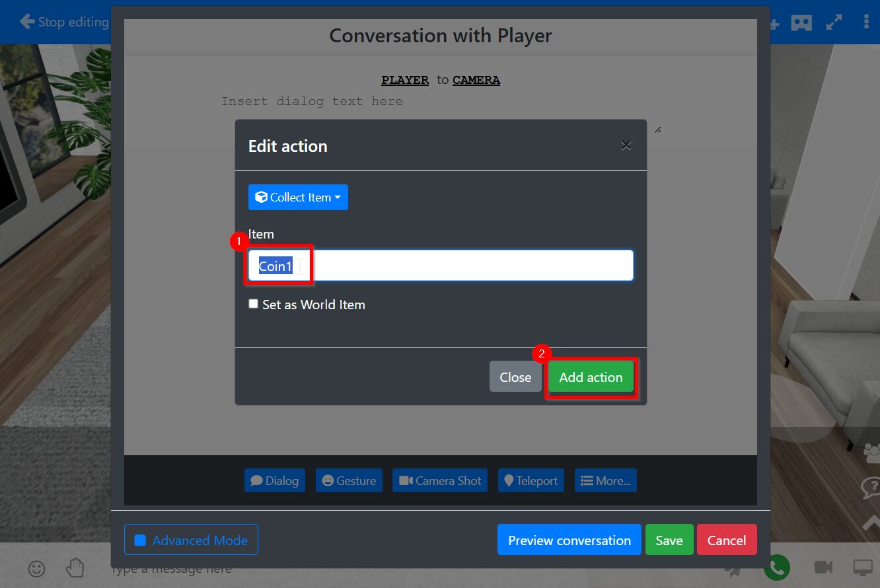Image resolution: width=880 pixels, height=588 pixels.
Task: Toggle fullscreen with the expand arrows icon
Action: pos(834,22)
